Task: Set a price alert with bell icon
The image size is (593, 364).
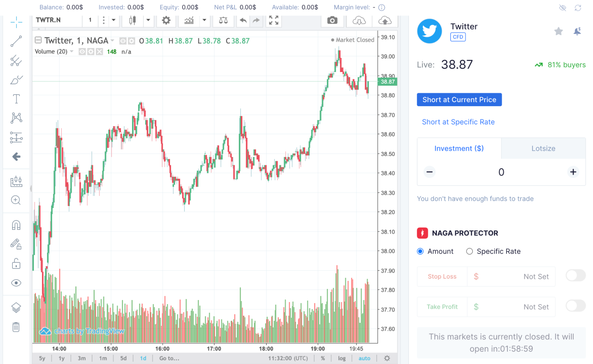Action: coord(577,31)
